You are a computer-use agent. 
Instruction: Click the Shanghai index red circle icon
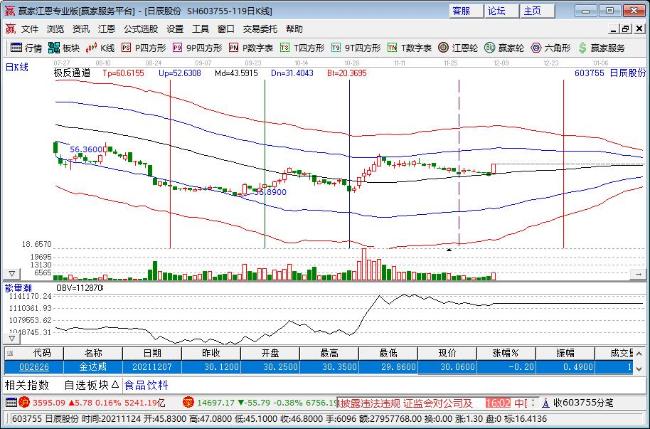pos(24,402)
